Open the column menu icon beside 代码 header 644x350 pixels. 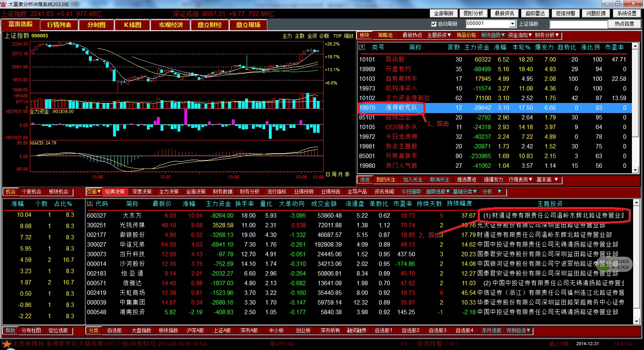click(90, 204)
